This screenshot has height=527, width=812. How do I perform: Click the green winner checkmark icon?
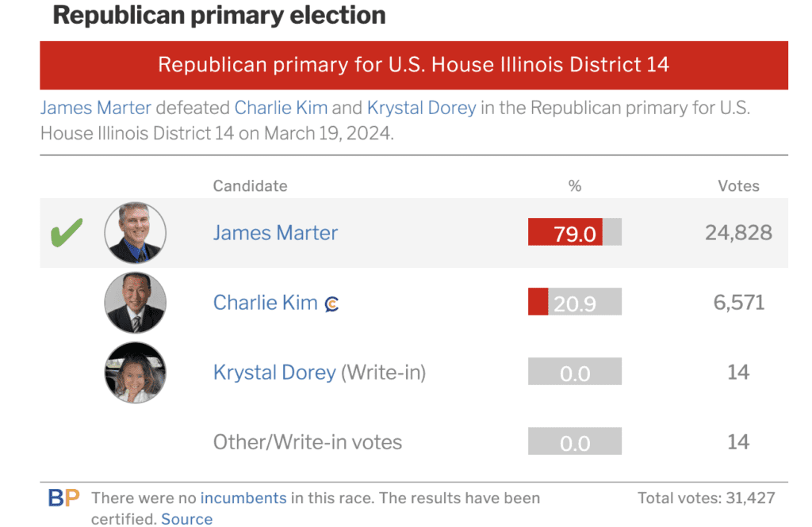(67, 234)
